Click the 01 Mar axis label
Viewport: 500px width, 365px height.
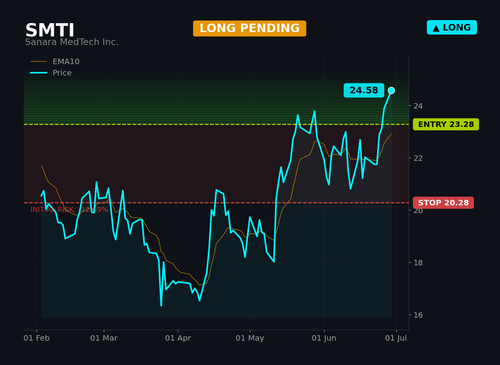point(104,338)
